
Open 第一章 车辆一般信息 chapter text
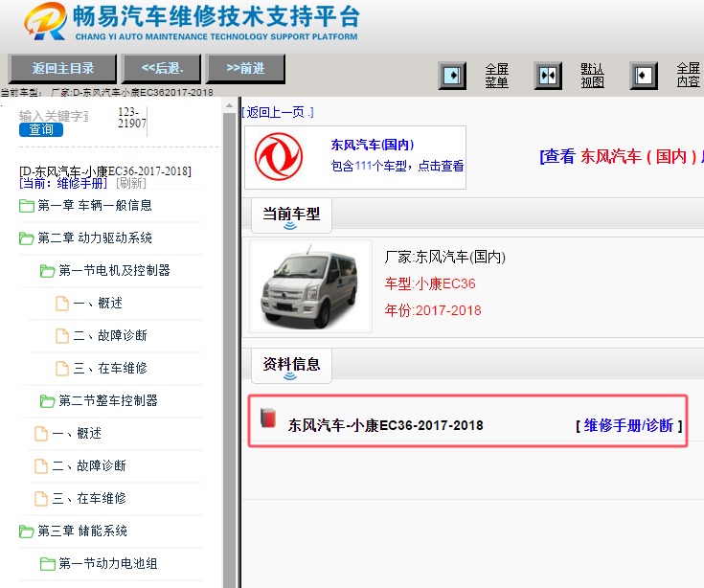[95, 206]
